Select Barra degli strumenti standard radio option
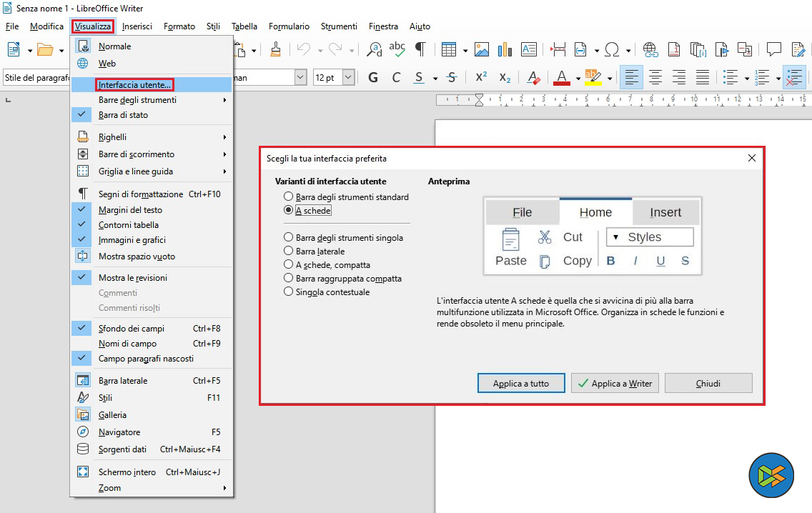The height and width of the screenshot is (513, 812). pos(289,196)
